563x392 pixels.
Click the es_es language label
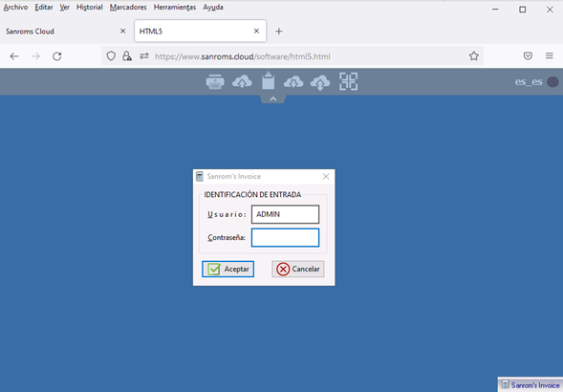click(529, 82)
